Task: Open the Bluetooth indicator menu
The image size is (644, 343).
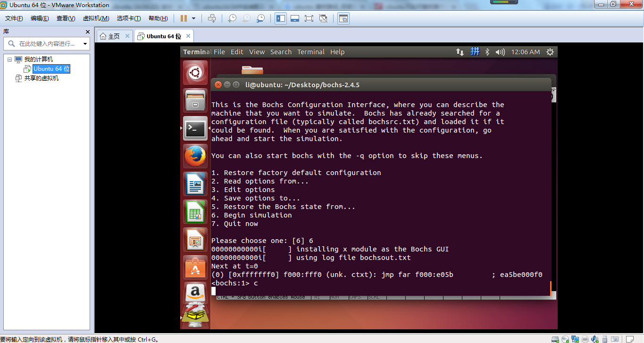Action: [x=488, y=52]
